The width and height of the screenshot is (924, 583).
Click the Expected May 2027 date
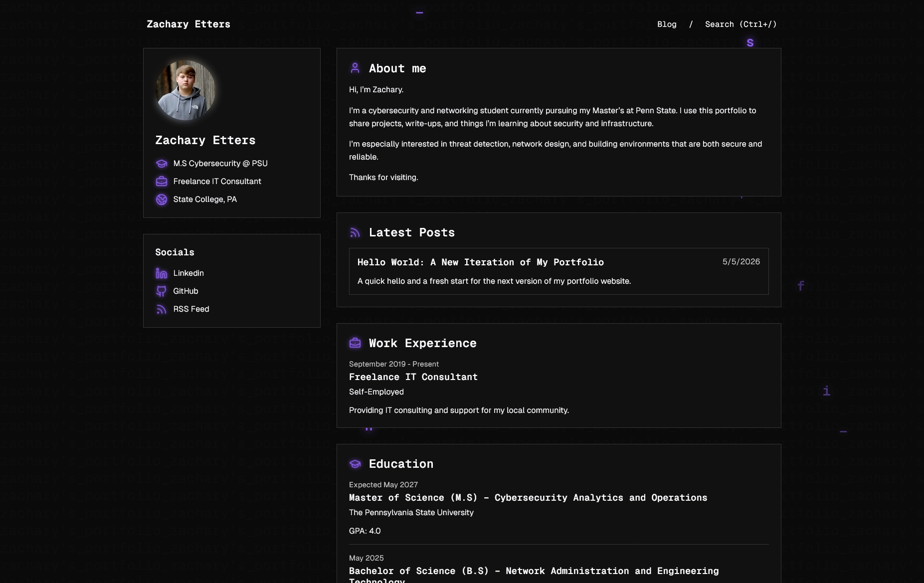coord(383,485)
